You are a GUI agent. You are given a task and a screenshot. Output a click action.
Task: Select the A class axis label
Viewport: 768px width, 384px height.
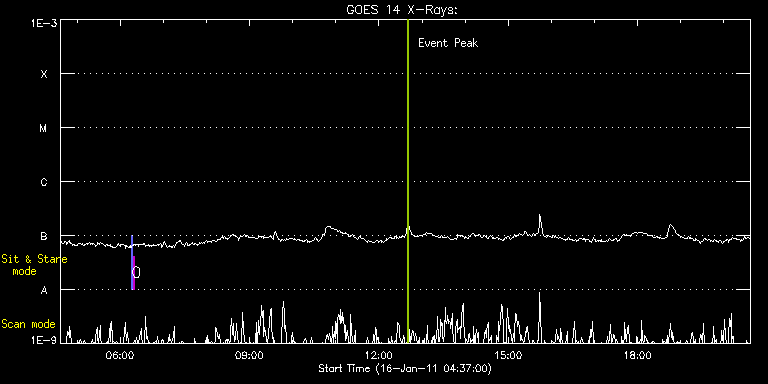(44, 290)
